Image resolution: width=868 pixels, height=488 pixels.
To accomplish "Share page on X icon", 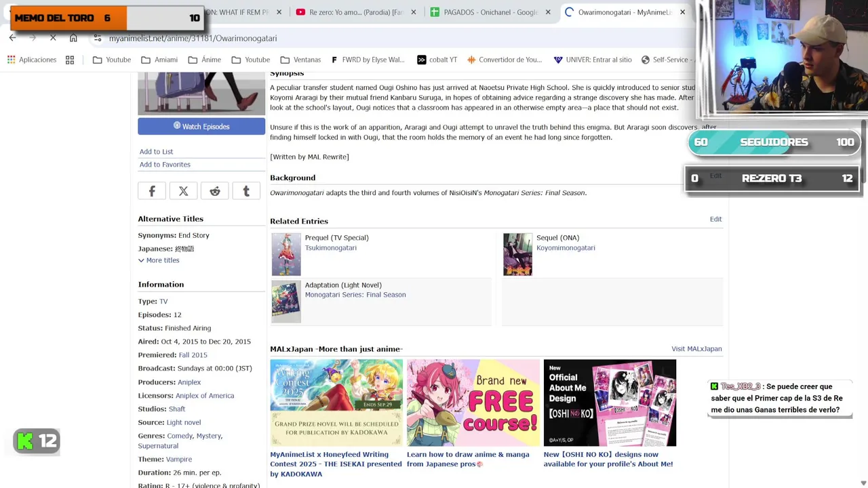I will (183, 192).
